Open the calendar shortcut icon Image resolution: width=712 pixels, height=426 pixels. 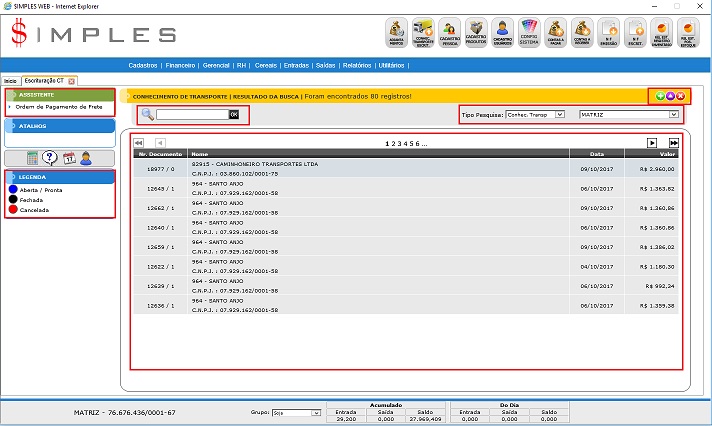(69, 158)
